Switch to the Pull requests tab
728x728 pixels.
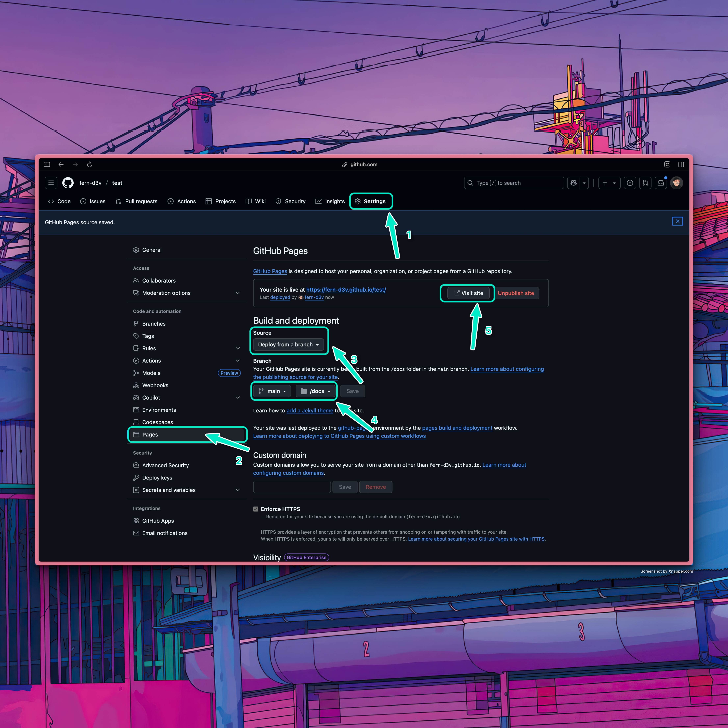(x=136, y=201)
